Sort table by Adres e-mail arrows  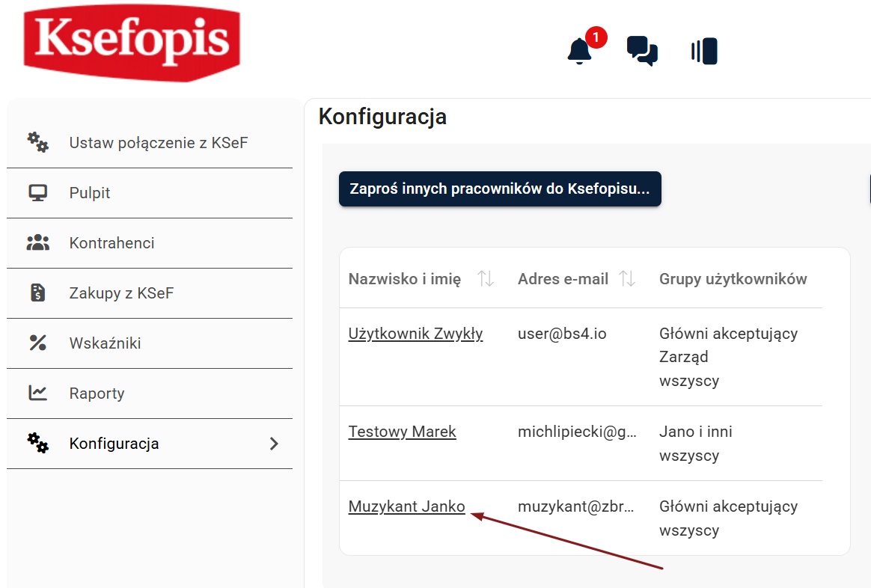click(628, 279)
